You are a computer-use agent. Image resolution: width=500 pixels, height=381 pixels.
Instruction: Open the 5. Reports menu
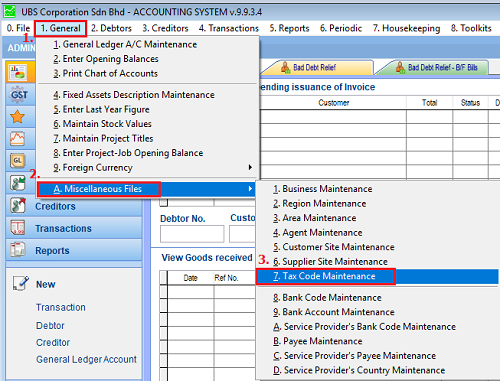click(x=289, y=28)
